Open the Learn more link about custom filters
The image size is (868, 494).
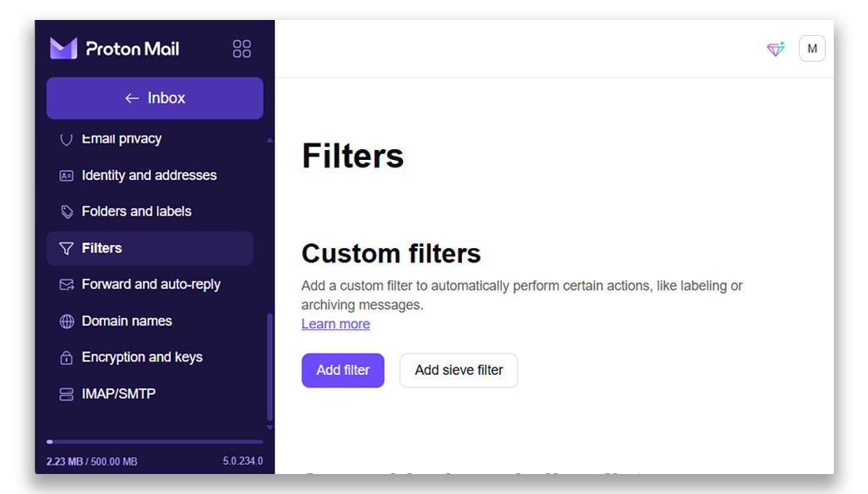[x=335, y=323]
